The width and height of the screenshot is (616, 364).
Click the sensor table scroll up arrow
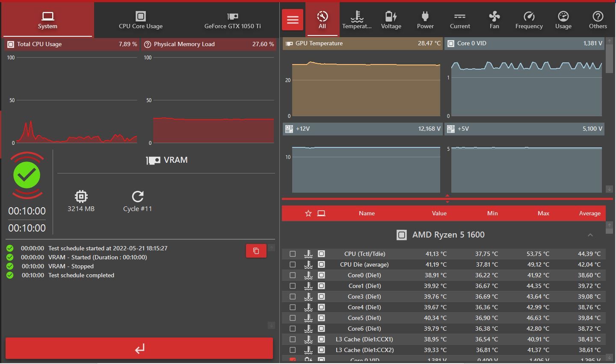609,225
